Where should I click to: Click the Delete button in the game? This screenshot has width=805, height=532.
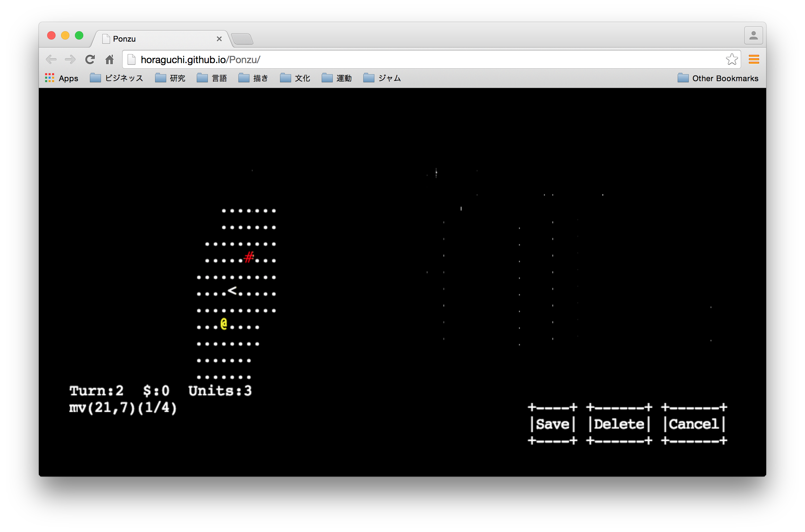click(619, 424)
